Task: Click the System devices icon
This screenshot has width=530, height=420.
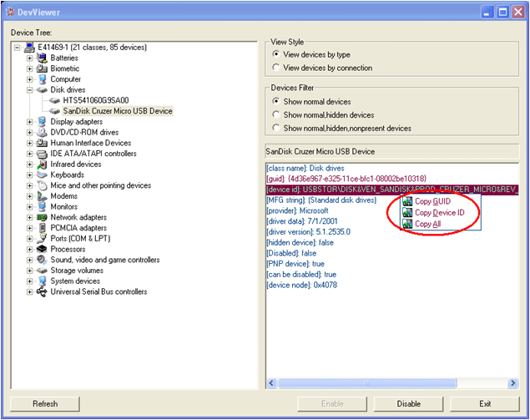Action: pyautogui.click(x=42, y=281)
